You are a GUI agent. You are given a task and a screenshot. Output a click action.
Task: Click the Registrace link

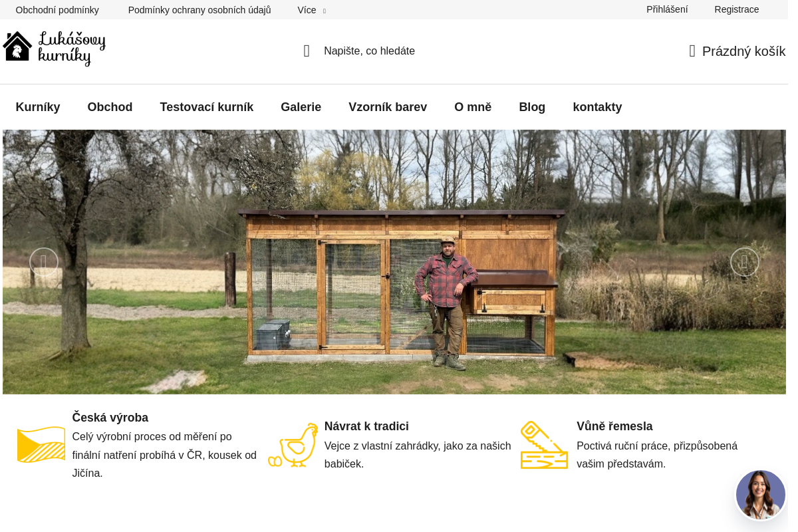pyautogui.click(x=737, y=9)
